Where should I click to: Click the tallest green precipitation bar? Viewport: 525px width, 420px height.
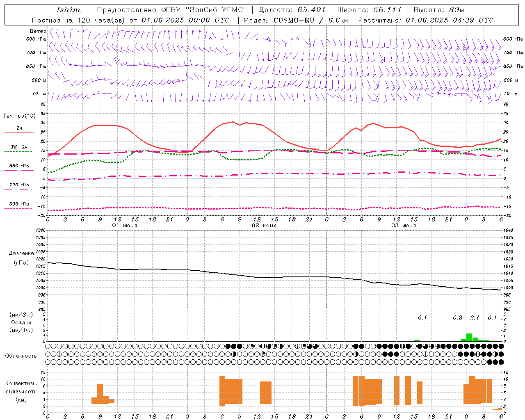point(469,338)
